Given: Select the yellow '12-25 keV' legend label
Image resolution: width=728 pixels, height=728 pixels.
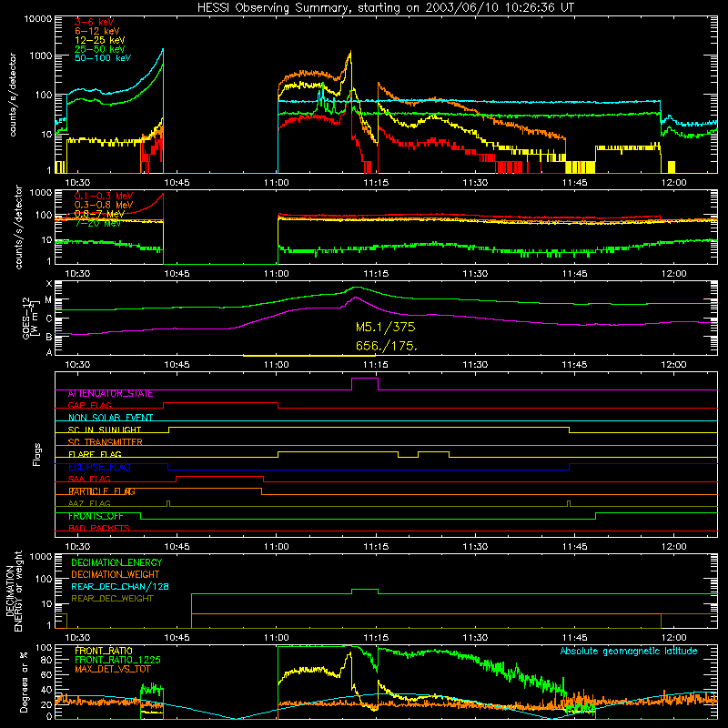Looking at the screenshot, I should [x=100, y=40].
